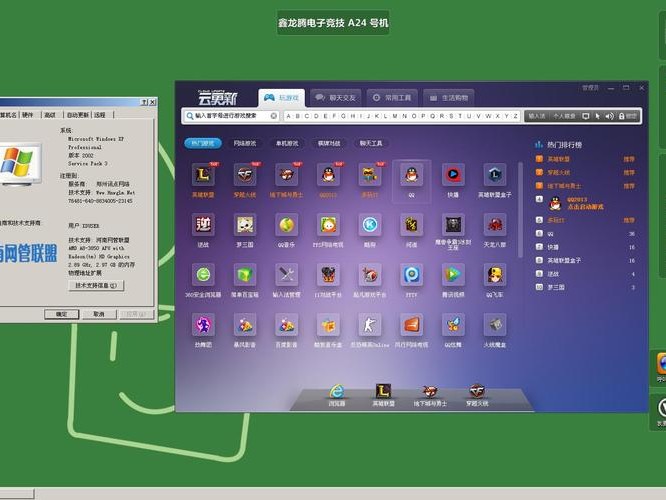Launch the 逆战 game icon
Viewport: 666px width, 500px height.
coord(203,225)
